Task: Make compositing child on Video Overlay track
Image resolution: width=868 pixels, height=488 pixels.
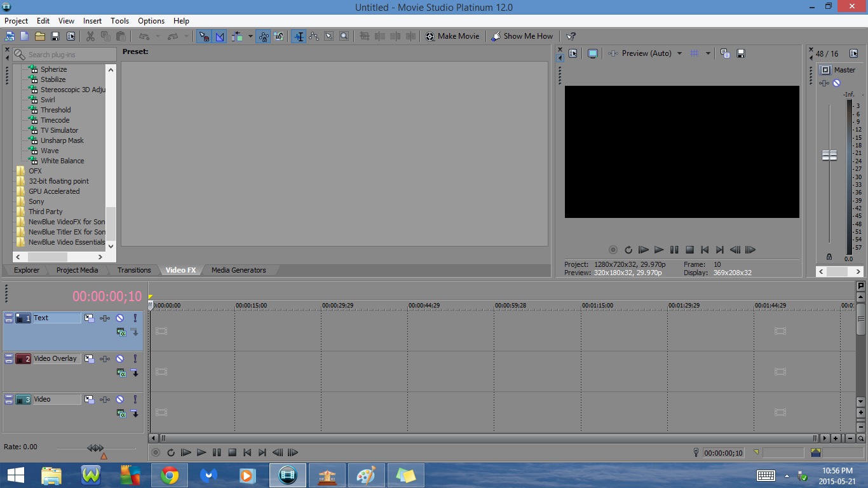Action: point(135,372)
